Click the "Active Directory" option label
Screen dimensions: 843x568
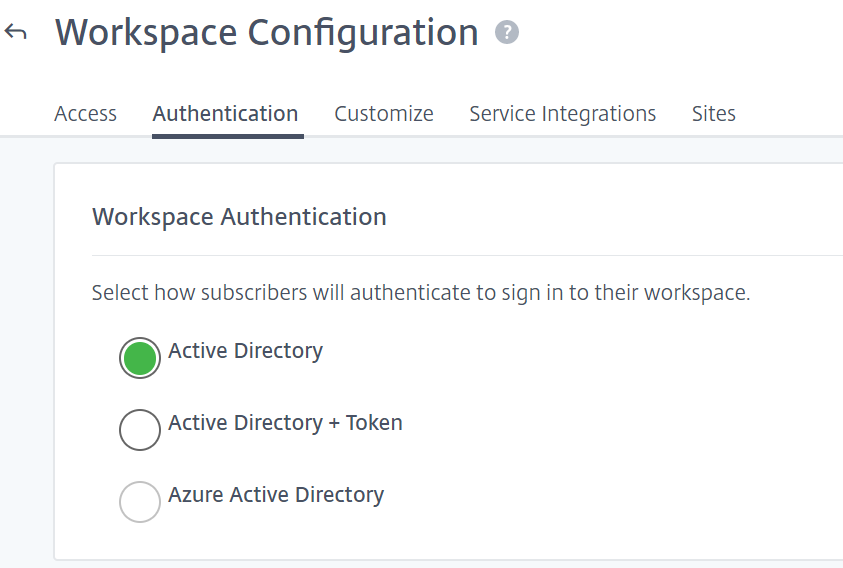point(245,351)
